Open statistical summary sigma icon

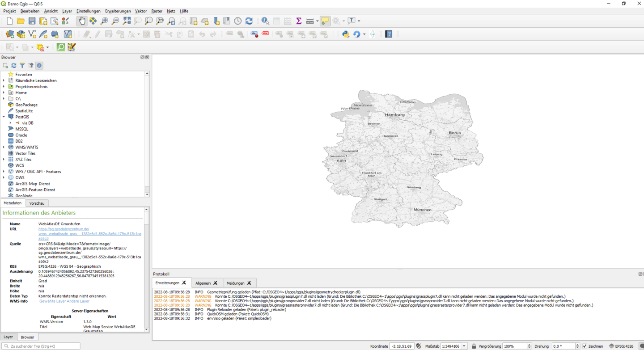299,21
